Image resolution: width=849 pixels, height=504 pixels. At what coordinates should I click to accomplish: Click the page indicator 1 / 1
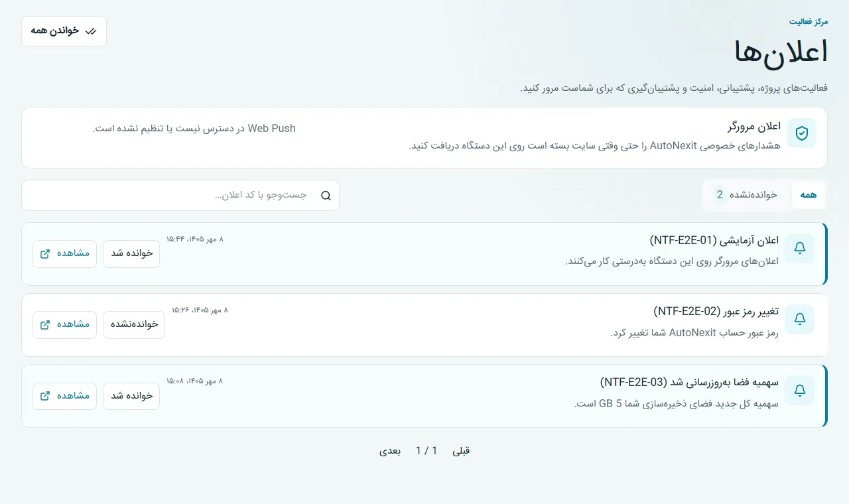click(426, 451)
